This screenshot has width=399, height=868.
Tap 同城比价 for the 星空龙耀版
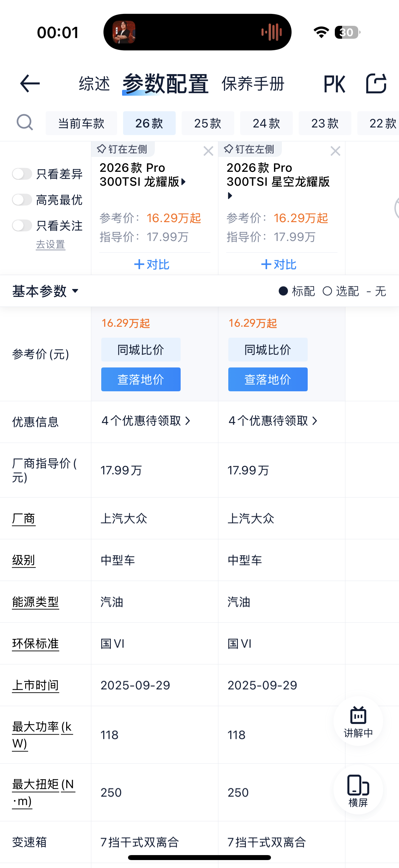coord(268,350)
